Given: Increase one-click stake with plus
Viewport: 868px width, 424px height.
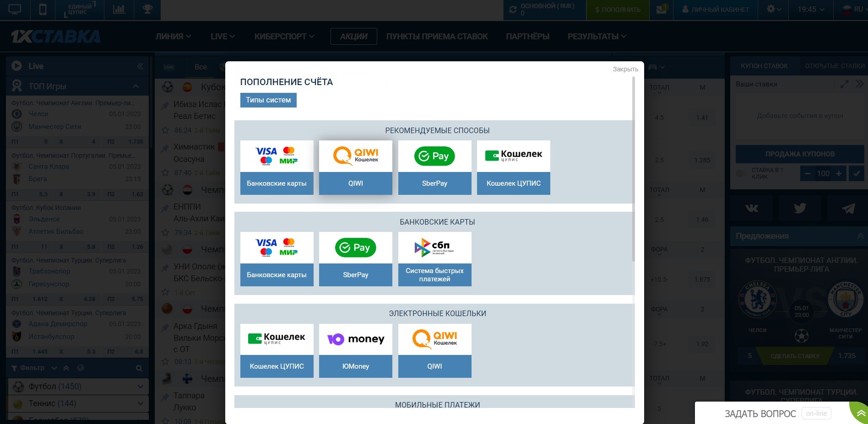Looking at the screenshot, I should 839,174.
